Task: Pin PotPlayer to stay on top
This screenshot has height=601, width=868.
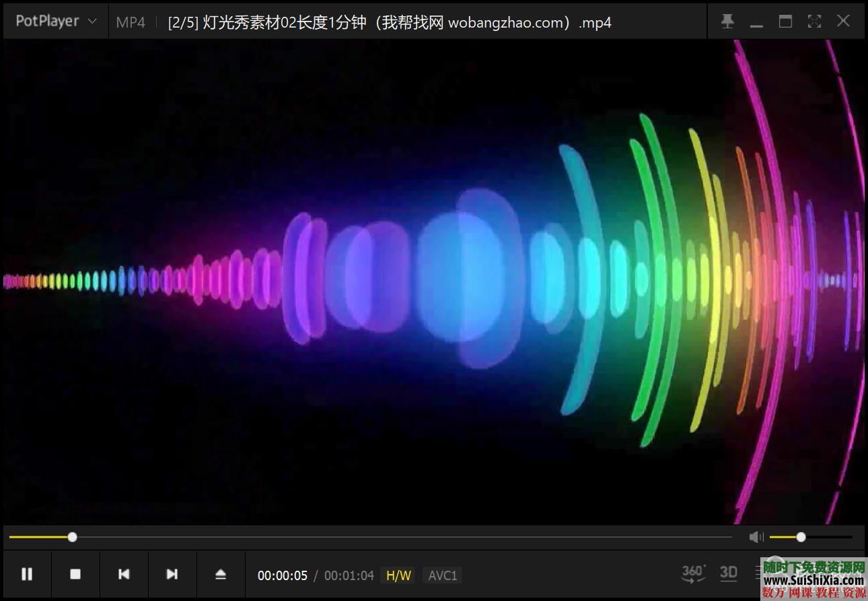Action: pos(727,21)
